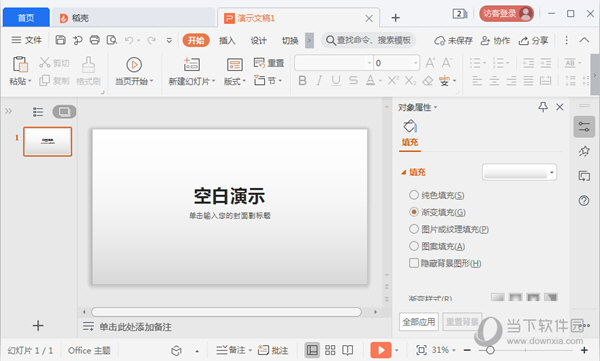Increase font size with larger A
Image resolution: width=600 pixels, height=361 pixels.
click(430, 63)
